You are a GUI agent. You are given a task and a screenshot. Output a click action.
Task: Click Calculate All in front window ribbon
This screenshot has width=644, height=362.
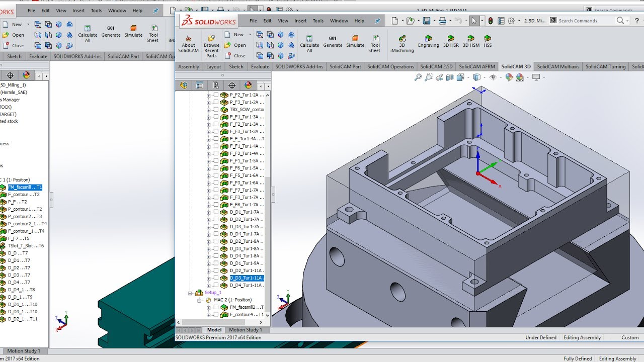pyautogui.click(x=309, y=44)
